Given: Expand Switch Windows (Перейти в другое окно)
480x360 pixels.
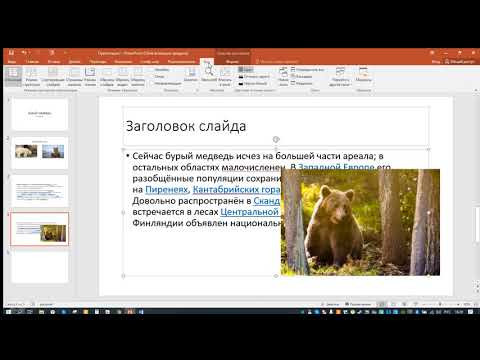Looking at the screenshot, I should [x=340, y=77].
